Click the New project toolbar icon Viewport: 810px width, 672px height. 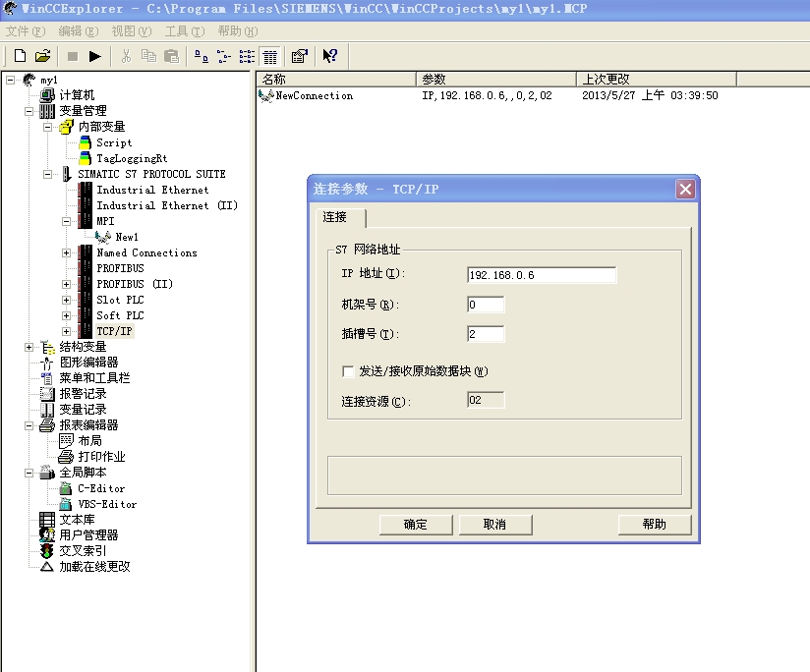20,56
